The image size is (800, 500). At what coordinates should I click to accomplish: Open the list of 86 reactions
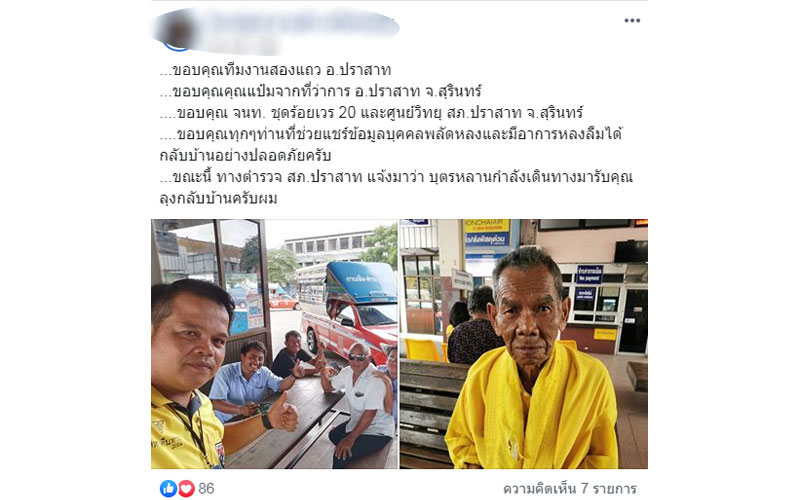tap(206, 488)
